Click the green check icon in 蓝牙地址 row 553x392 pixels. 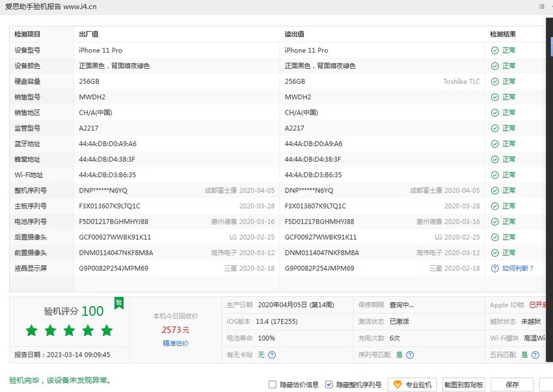(x=495, y=144)
